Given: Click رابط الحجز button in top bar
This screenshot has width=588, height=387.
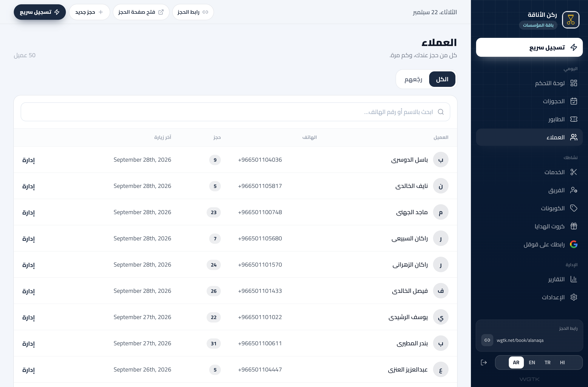Looking at the screenshot, I should (x=193, y=12).
